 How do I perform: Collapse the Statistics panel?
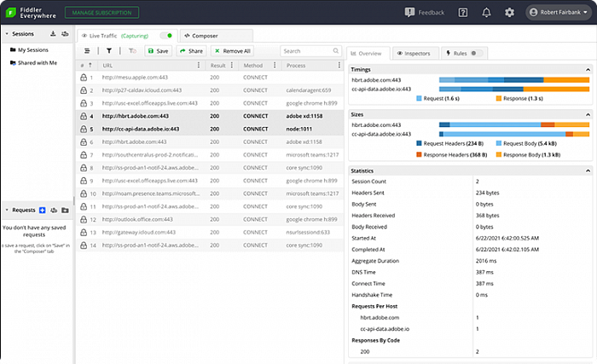click(x=588, y=171)
